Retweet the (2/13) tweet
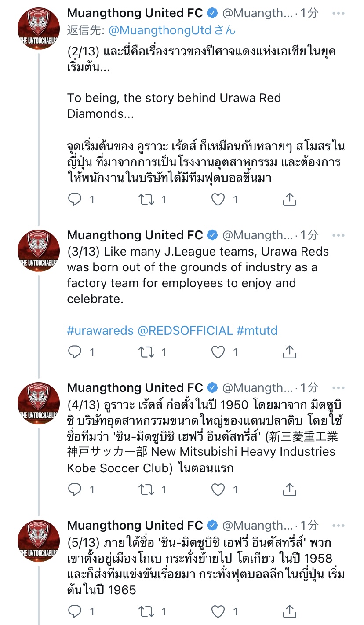364x625 pixels. point(146,200)
